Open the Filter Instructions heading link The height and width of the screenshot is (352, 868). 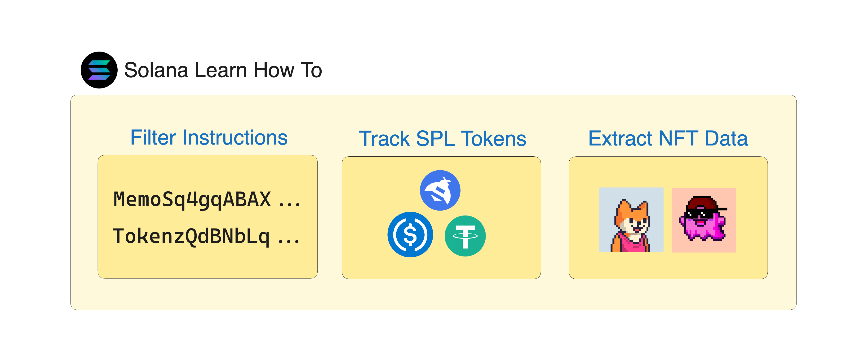pos(209,137)
